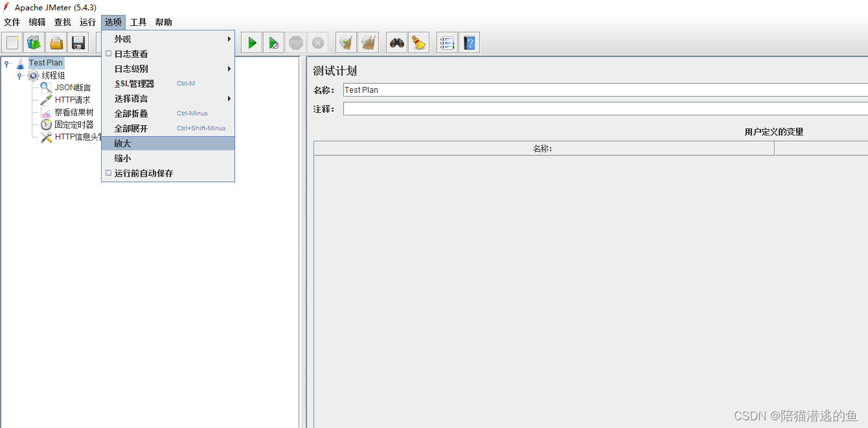Select 线程组 tree node
The image size is (868, 428).
click(x=54, y=75)
